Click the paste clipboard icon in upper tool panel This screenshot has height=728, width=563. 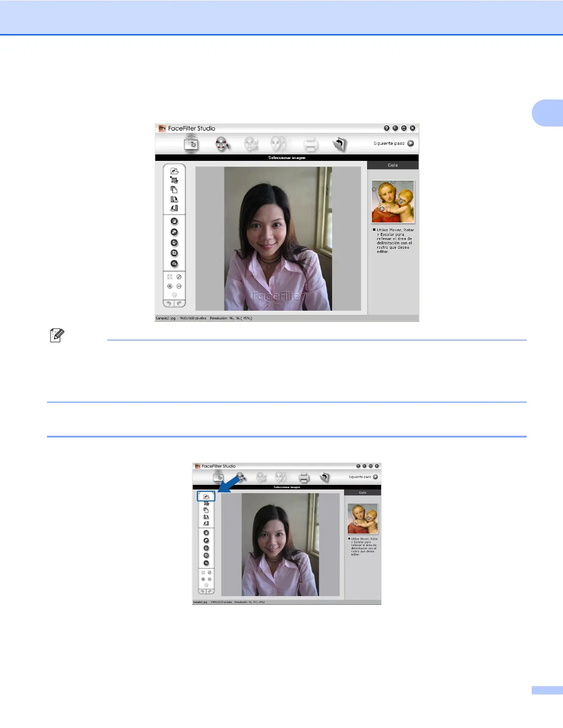[174, 189]
